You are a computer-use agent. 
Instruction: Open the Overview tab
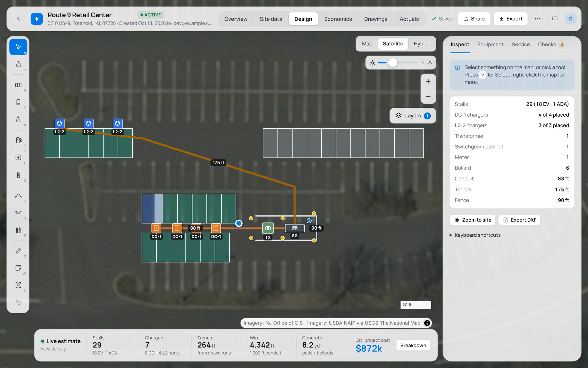pyautogui.click(x=236, y=19)
